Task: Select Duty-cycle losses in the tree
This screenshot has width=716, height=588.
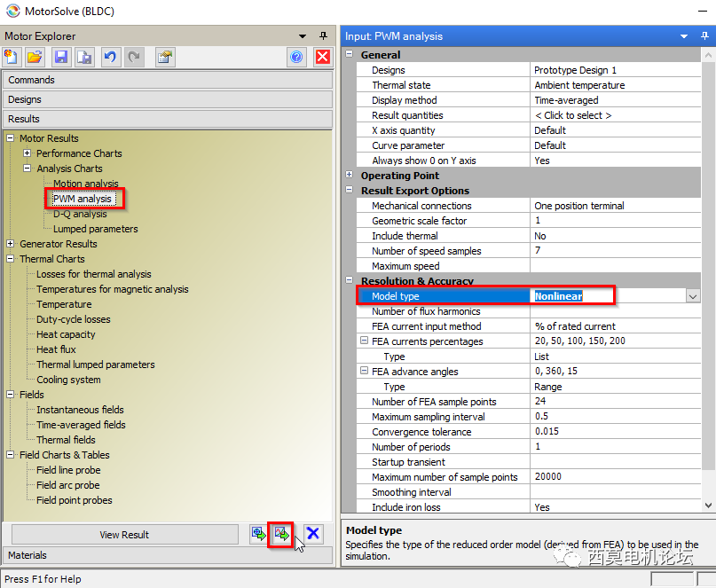Action: (x=73, y=319)
